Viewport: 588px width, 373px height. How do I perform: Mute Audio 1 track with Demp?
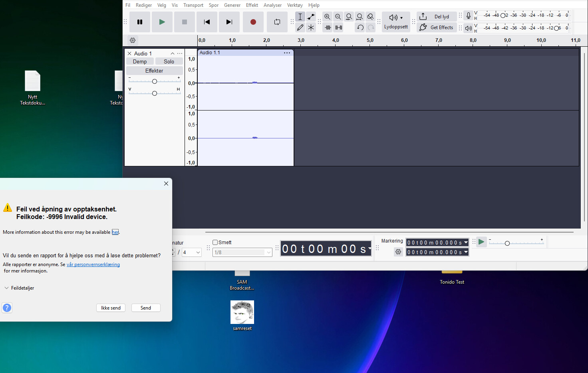point(140,61)
